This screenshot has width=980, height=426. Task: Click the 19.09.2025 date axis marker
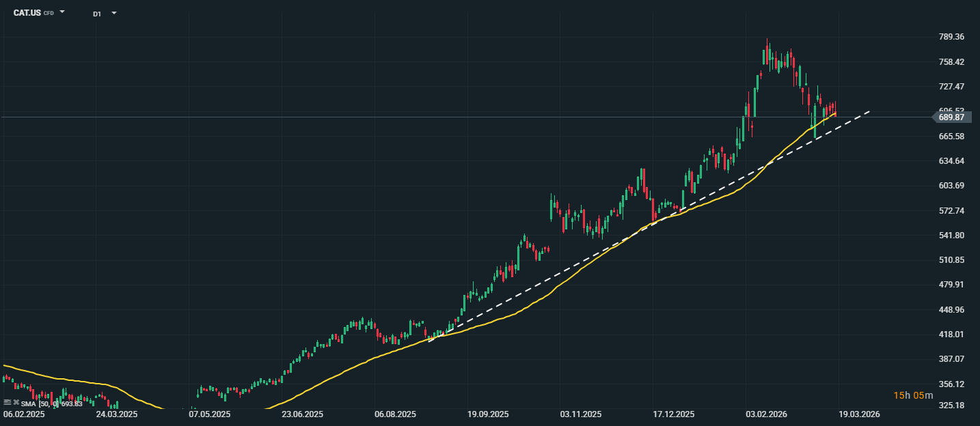(488, 414)
